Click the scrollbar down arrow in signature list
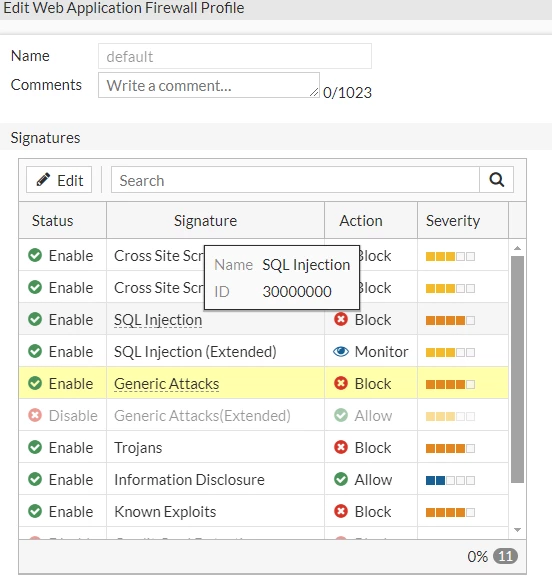The height and width of the screenshot is (585, 552). point(517,530)
